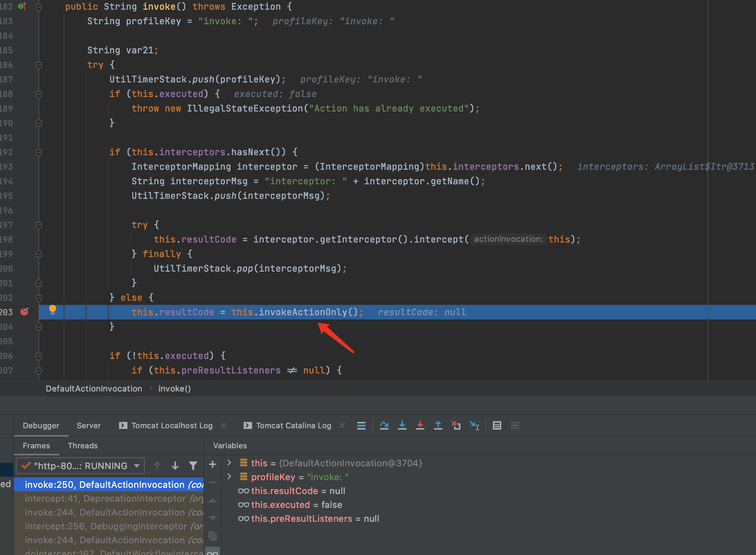756x555 pixels.
Task: Fold the if (this.executed) block, line 188
Action: (39, 94)
